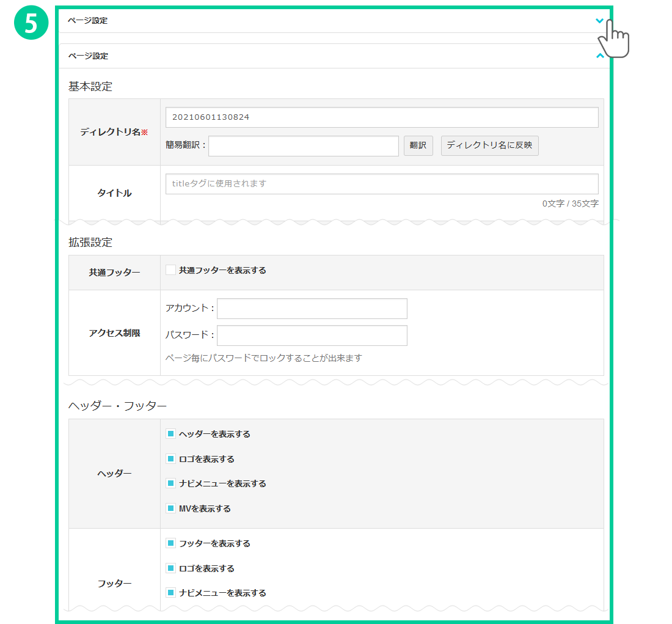The image size is (672, 624).
Task: Uncheck ナビメニューを表示する in the フッター row
Action: pos(171,593)
